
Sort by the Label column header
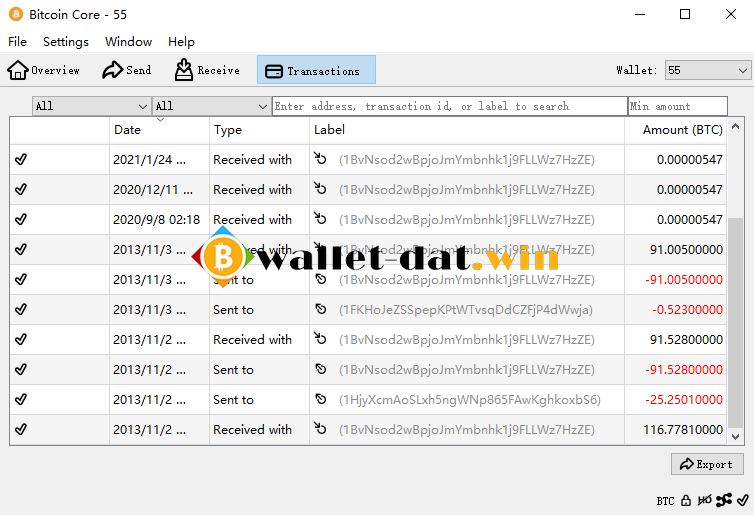click(x=466, y=130)
